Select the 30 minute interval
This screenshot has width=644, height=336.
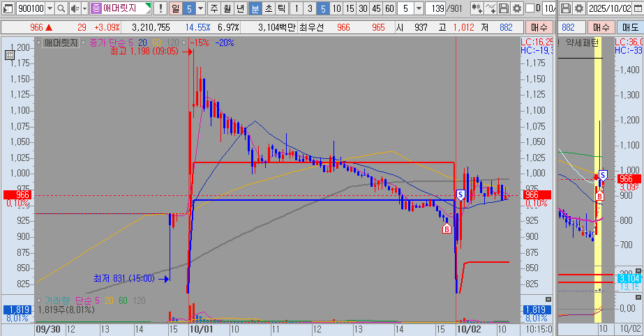tap(363, 8)
